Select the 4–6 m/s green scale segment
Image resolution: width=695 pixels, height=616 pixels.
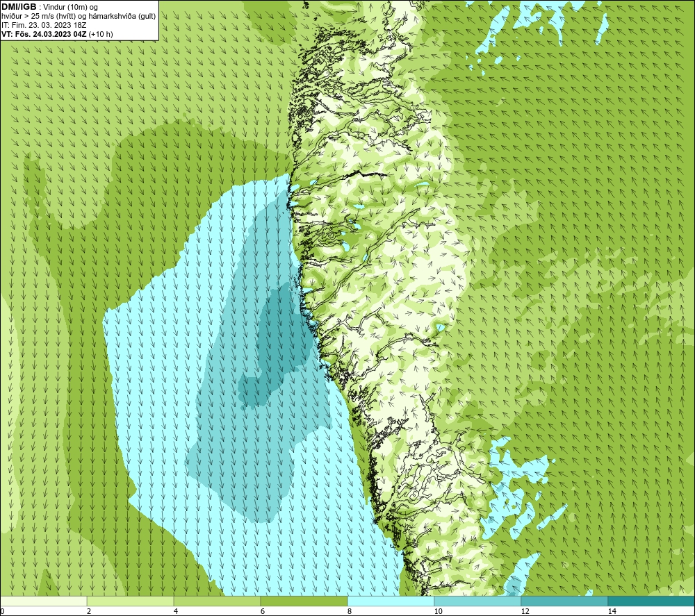click(217, 601)
